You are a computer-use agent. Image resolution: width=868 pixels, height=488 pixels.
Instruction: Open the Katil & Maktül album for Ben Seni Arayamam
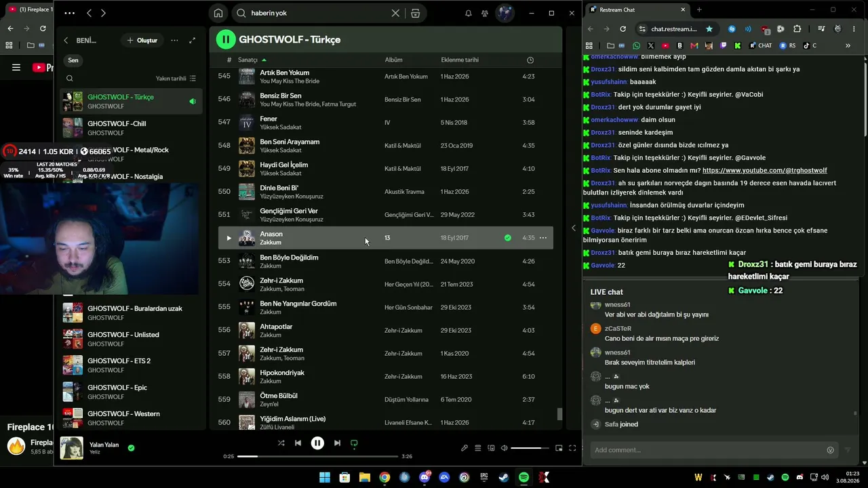[x=403, y=146]
